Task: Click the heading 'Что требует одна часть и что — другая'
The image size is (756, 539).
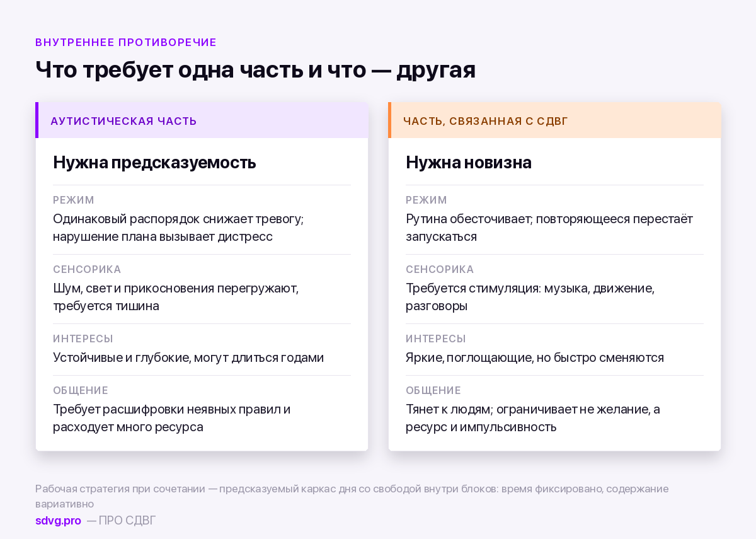Action: [255, 70]
